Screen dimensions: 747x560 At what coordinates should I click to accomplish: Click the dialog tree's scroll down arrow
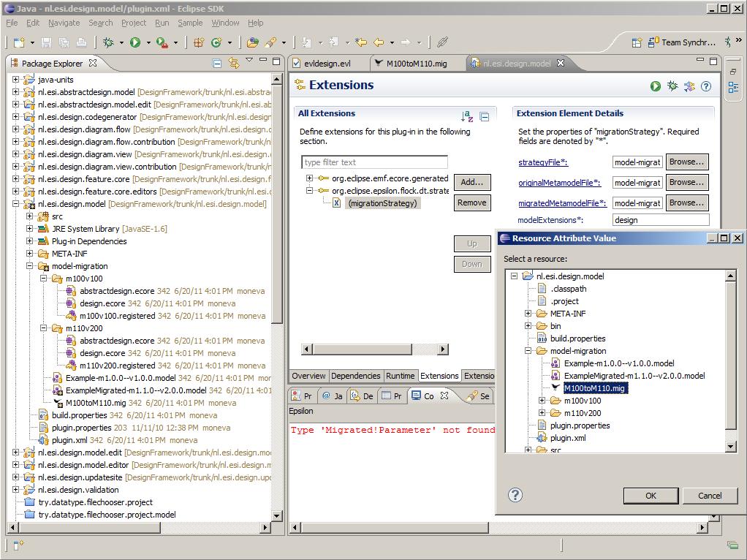point(730,447)
